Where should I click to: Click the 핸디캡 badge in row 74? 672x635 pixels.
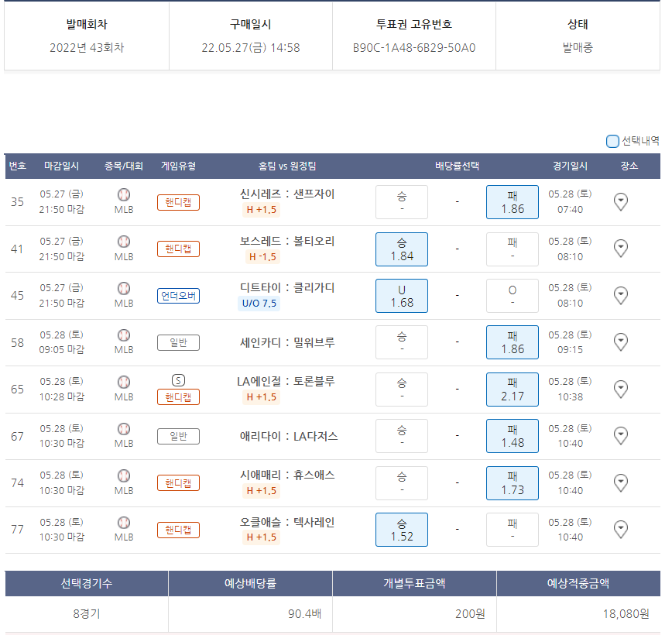178,483
